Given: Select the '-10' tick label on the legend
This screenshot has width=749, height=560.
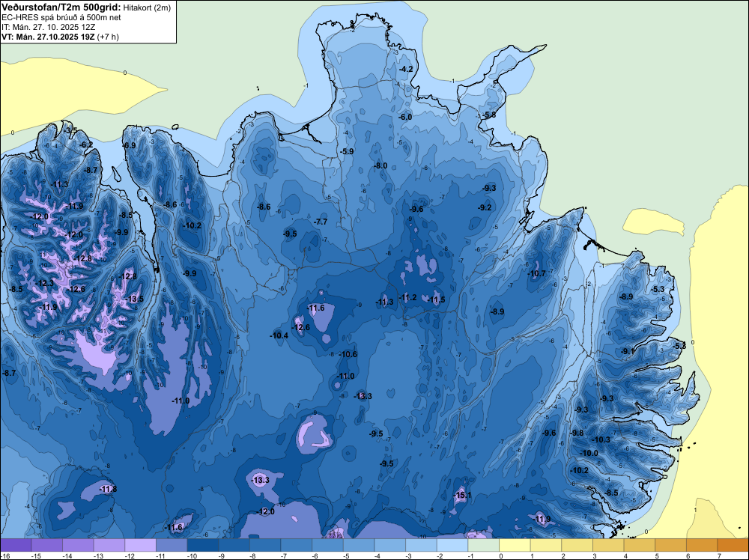Looking at the screenshot, I should [192, 556].
